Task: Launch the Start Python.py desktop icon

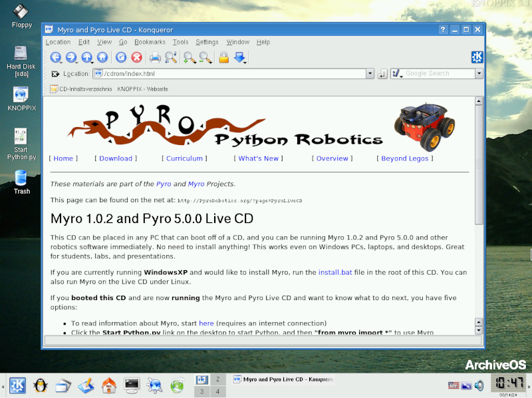Action: (x=21, y=144)
